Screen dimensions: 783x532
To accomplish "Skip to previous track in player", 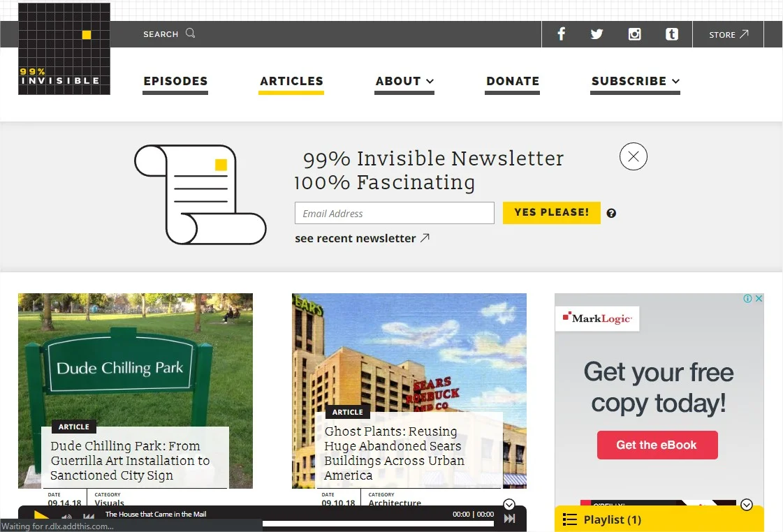I will tap(89, 517).
